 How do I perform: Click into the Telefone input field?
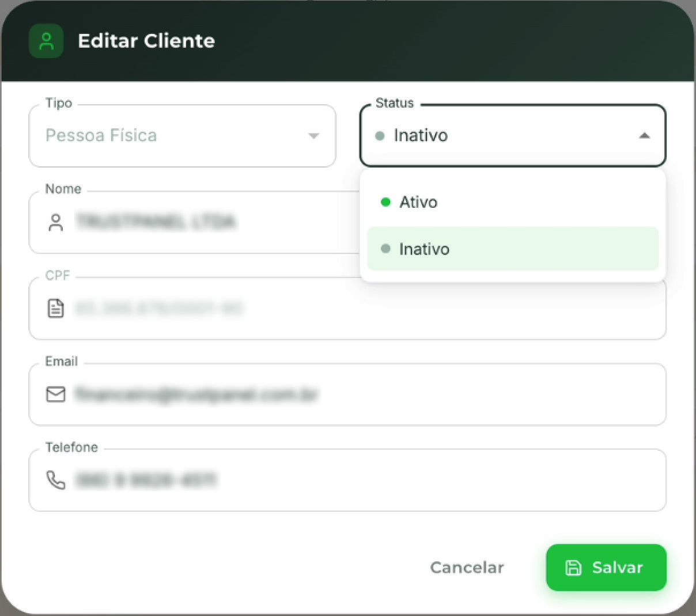347,480
